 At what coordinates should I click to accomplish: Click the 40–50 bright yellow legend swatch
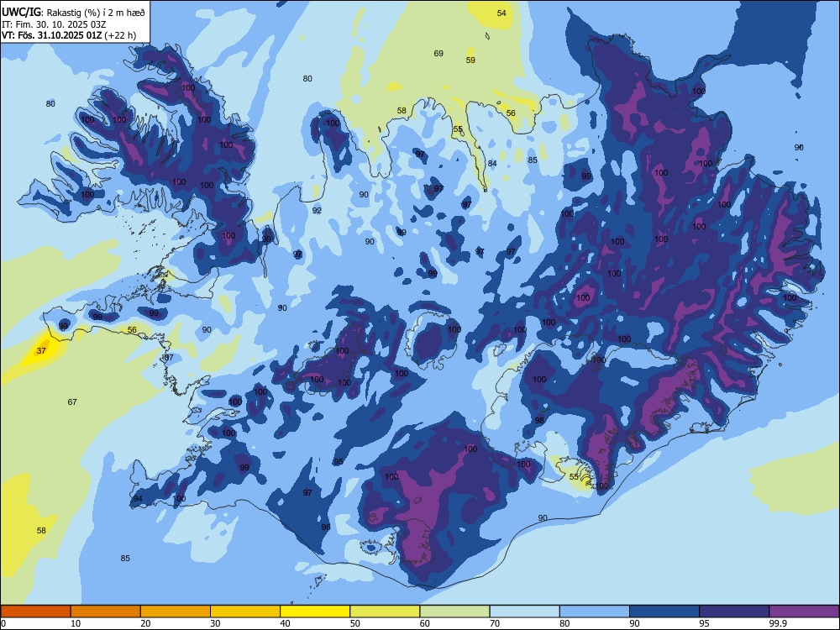coord(315,612)
